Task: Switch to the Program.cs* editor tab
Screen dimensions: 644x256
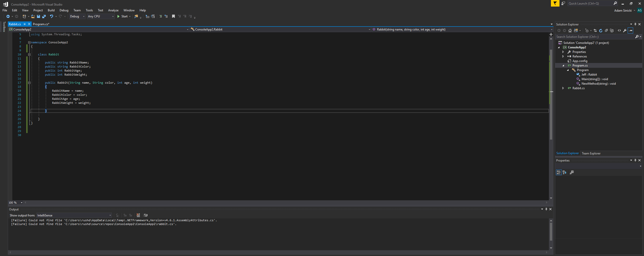Action: 41,24
